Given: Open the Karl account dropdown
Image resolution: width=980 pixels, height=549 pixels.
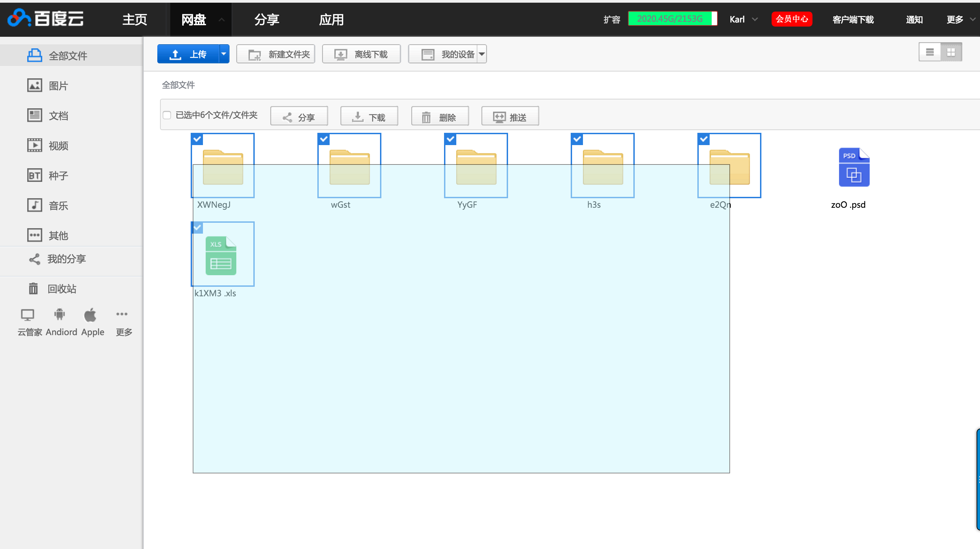Looking at the screenshot, I should [x=743, y=19].
